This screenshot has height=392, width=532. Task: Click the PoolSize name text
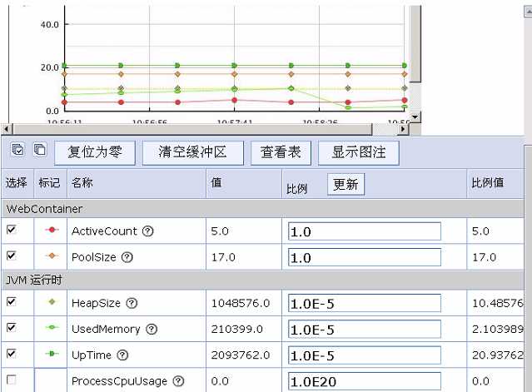click(x=93, y=257)
